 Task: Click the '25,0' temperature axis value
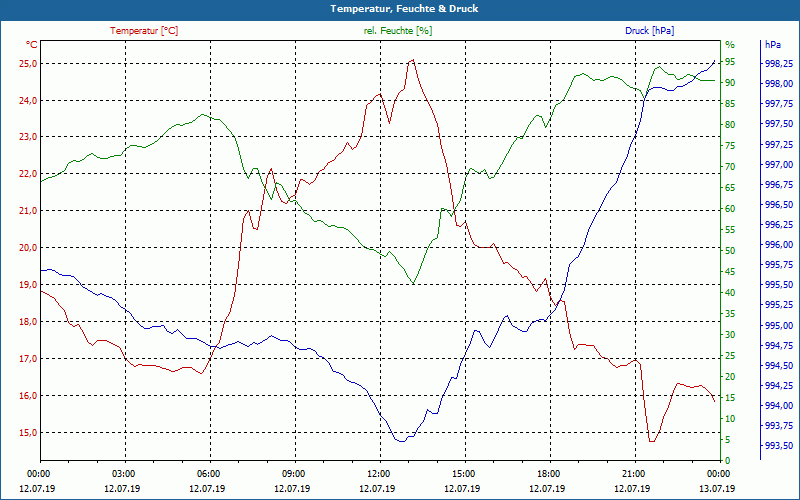(28, 64)
